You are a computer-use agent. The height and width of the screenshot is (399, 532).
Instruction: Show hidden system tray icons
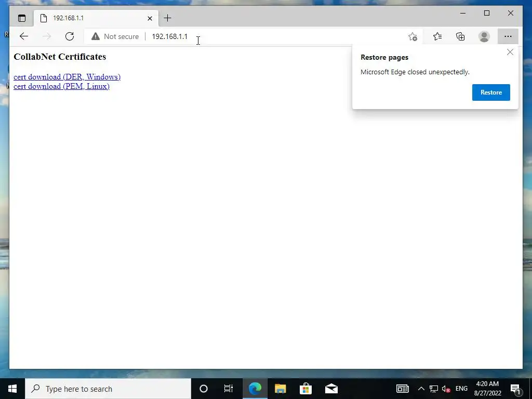pyautogui.click(x=421, y=389)
